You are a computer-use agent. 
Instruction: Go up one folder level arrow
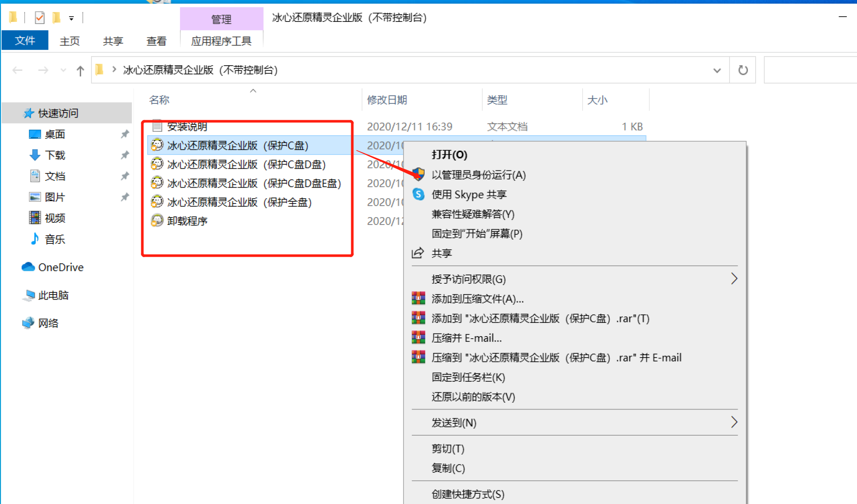[x=80, y=70]
